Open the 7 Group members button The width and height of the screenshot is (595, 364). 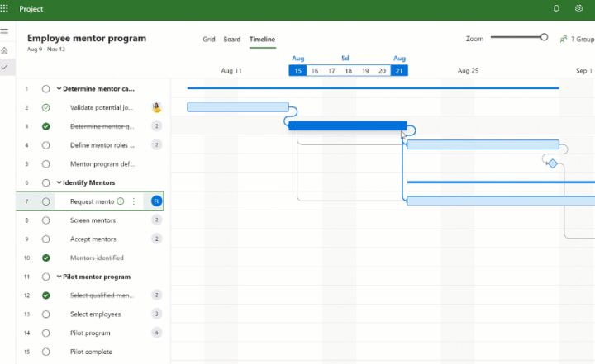point(577,39)
